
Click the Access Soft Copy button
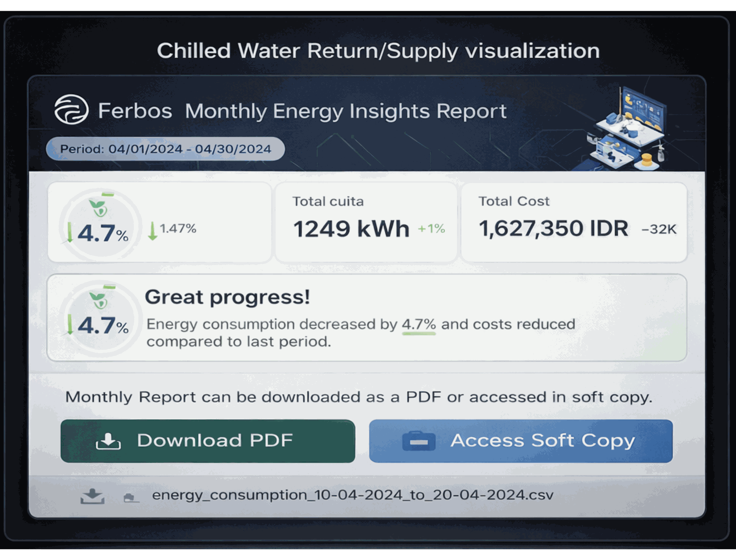click(521, 440)
